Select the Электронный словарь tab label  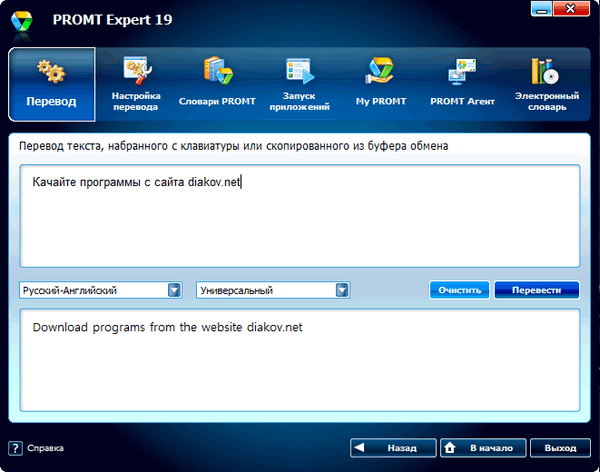pyautogui.click(x=547, y=101)
